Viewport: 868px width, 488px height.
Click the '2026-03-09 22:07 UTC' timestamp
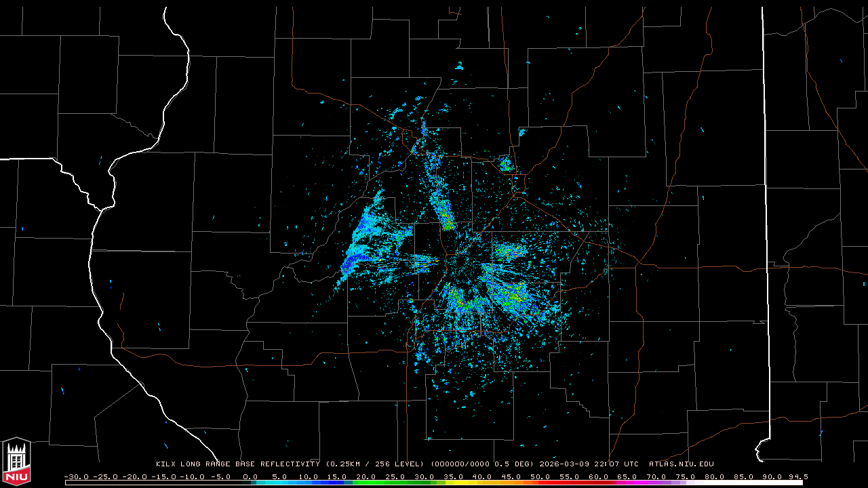(589, 464)
